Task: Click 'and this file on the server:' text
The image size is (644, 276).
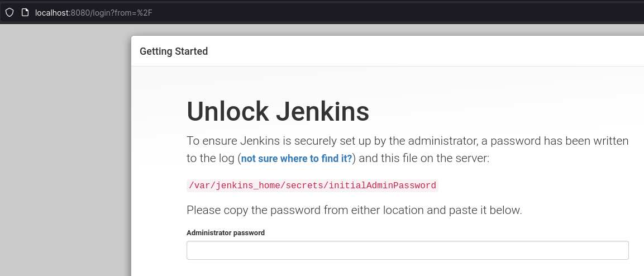Action: (424, 158)
